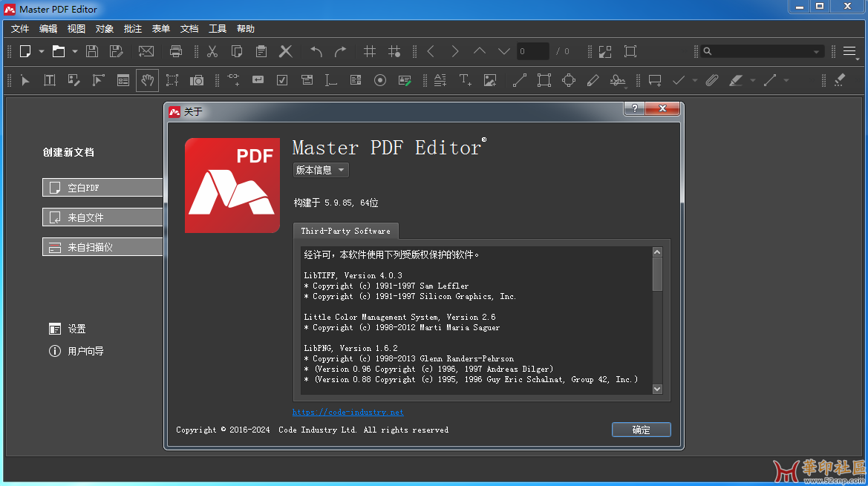The height and width of the screenshot is (486, 868).
Task: Close the 关于 dialog
Action: [662, 108]
